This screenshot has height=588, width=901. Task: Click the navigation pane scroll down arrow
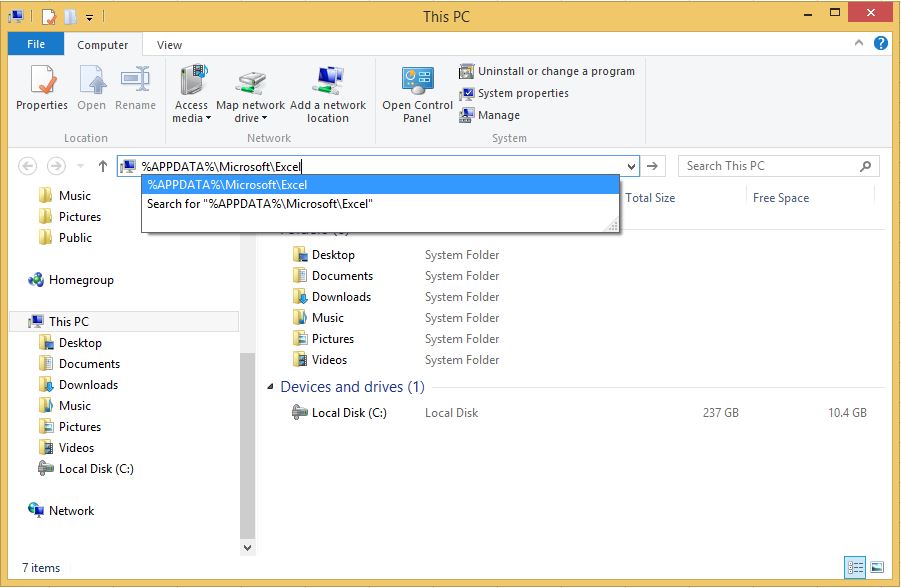(x=247, y=548)
